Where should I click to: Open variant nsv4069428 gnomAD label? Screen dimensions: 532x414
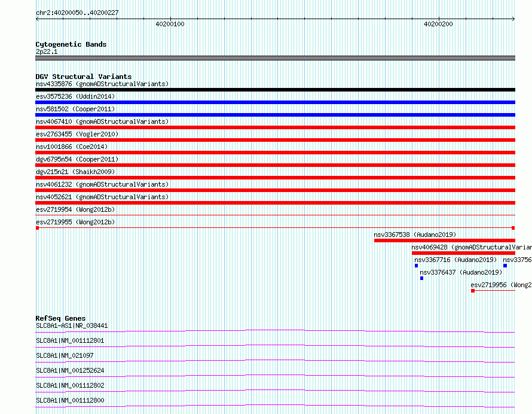click(x=472, y=247)
